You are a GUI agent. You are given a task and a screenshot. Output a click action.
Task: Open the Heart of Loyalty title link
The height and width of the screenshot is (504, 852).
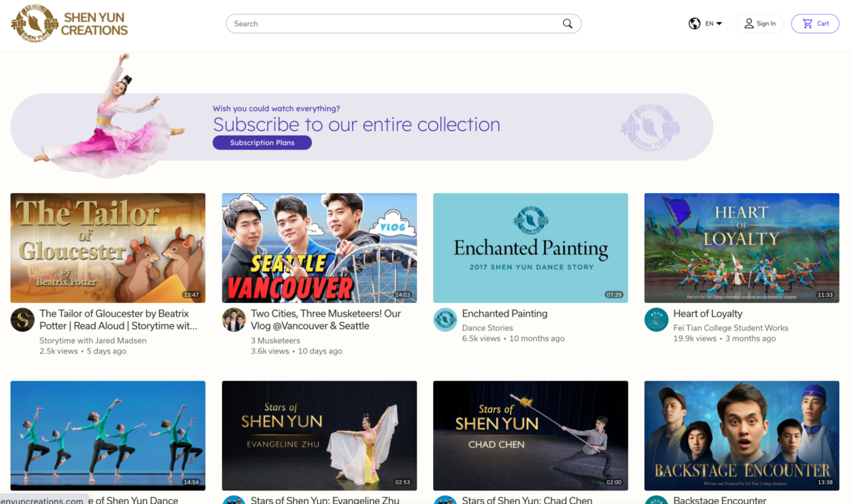click(707, 314)
